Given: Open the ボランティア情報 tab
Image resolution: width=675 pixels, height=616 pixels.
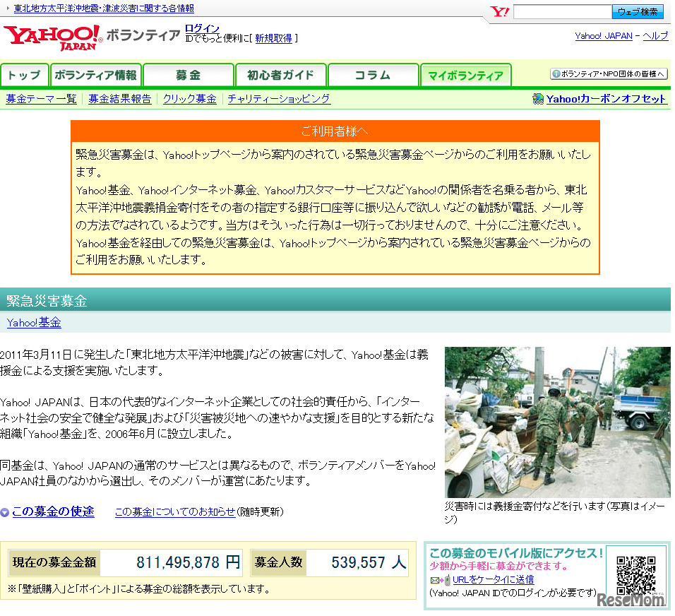Looking at the screenshot, I should (95, 76).
